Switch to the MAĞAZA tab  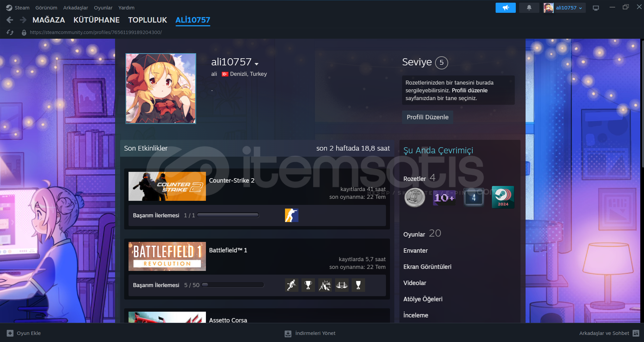point(49,20)
